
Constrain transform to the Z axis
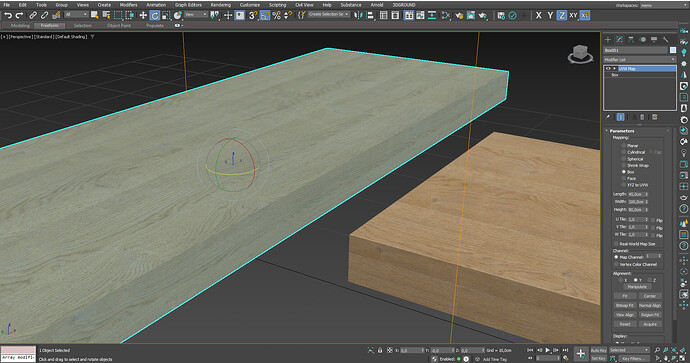(562, 15)
